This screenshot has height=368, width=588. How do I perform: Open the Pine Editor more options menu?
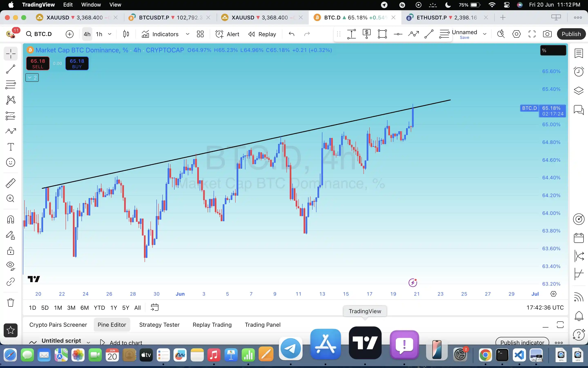(559, 343)
